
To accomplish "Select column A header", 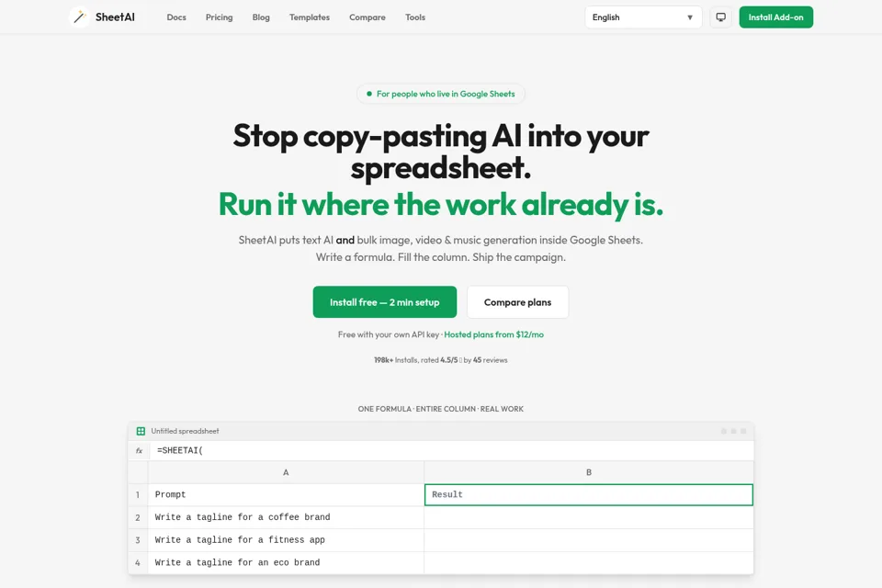I will 286,472.
